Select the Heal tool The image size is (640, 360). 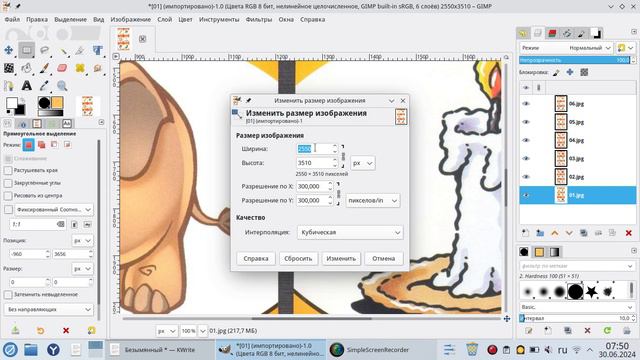coord(80,68)
